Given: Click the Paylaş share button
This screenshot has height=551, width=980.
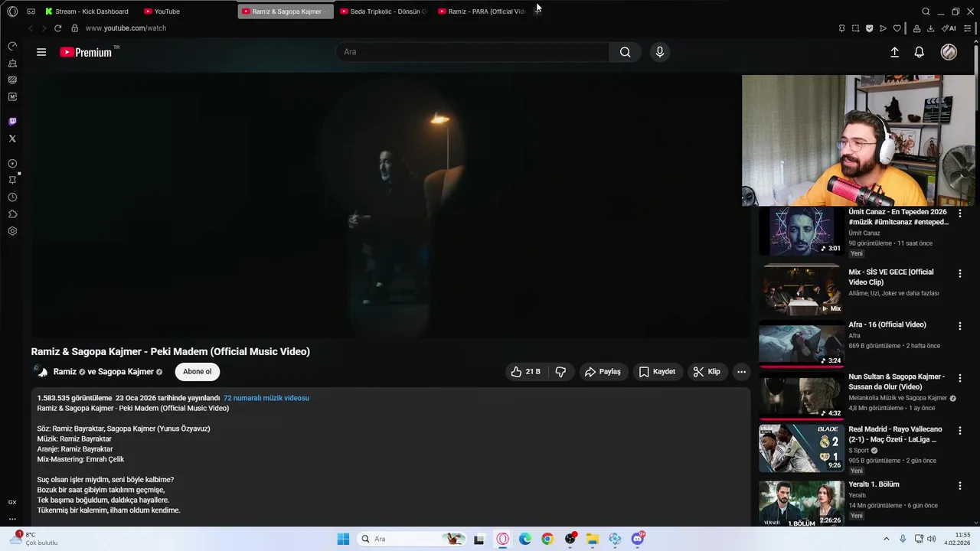Looking at the screenshot, I should tap(603, 372).
